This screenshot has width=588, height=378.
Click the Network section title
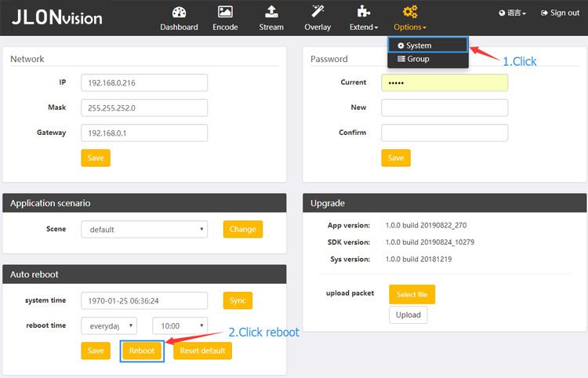(27, 59)
